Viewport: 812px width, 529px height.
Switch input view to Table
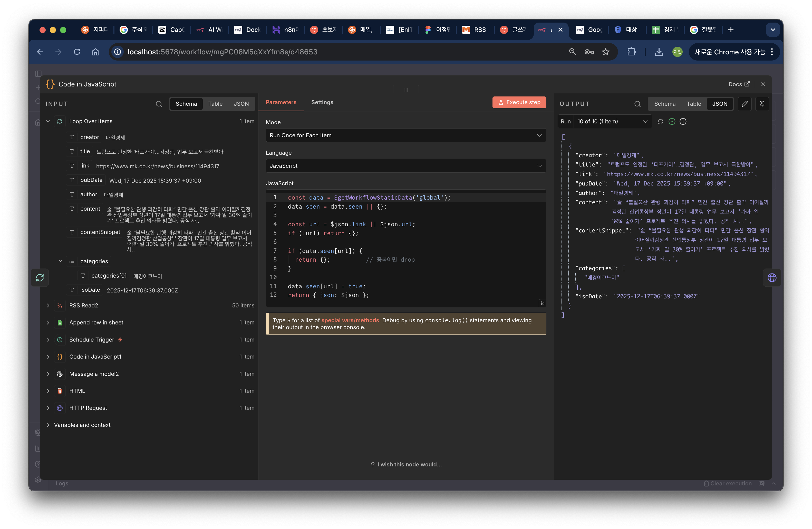[215, 104]
